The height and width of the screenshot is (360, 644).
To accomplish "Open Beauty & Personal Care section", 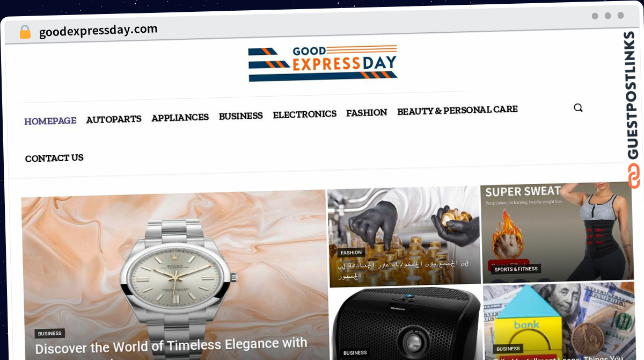I will (457, 111).
